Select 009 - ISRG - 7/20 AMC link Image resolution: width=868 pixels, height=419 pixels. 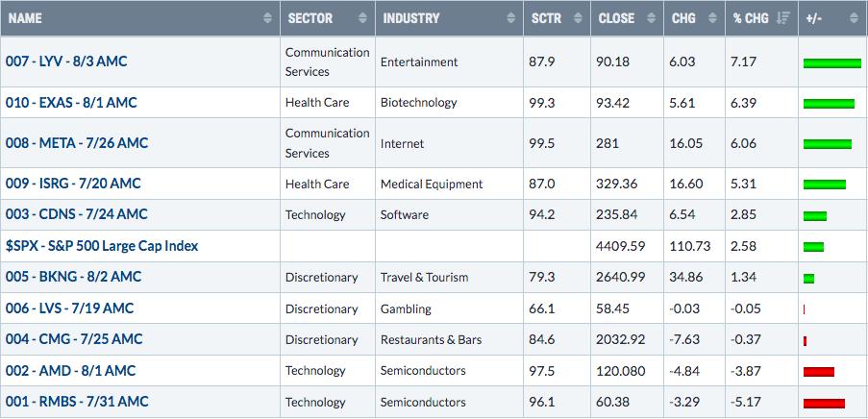(x=73, y=184)
